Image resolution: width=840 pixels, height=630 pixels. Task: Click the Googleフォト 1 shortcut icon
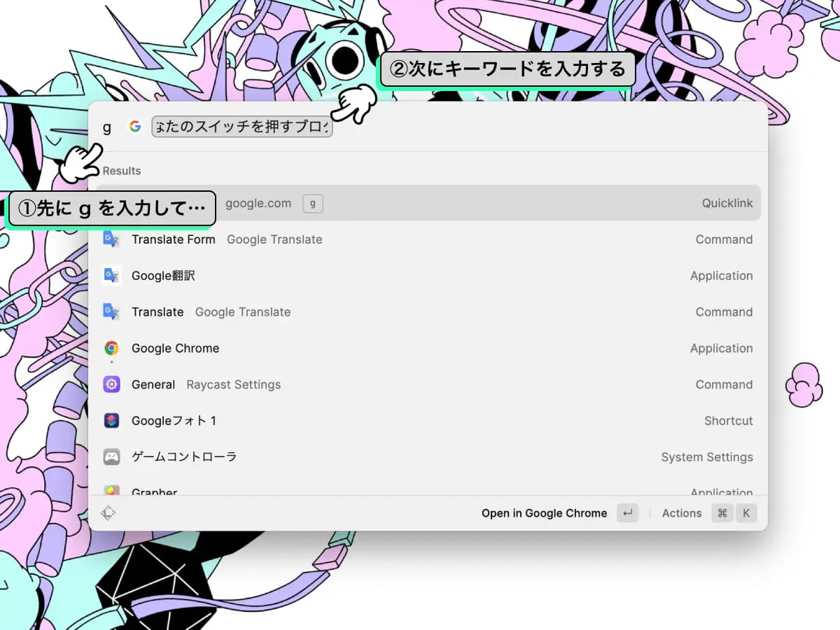[x=111, y=421]
